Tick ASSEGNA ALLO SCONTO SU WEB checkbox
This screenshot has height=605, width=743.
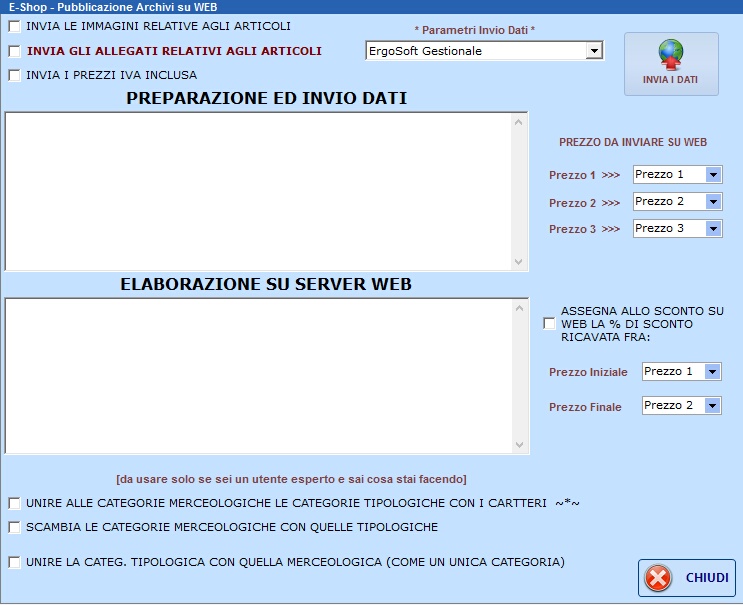pos(549,324)
